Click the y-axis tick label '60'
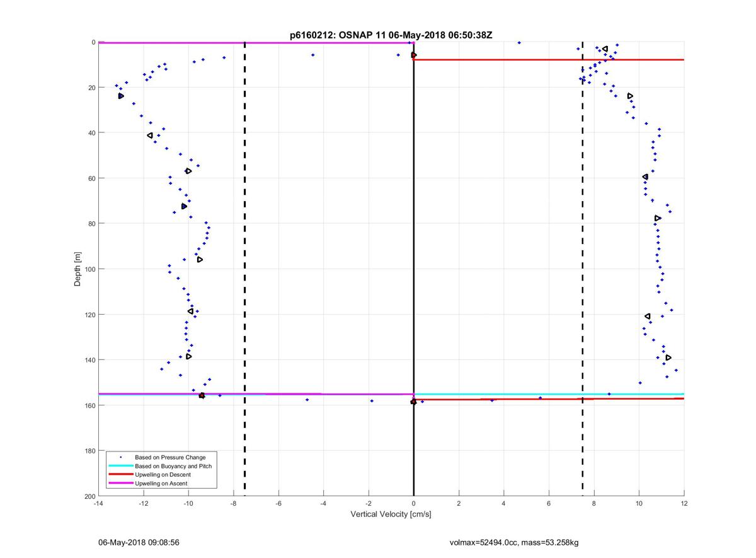 pos(91,178)
